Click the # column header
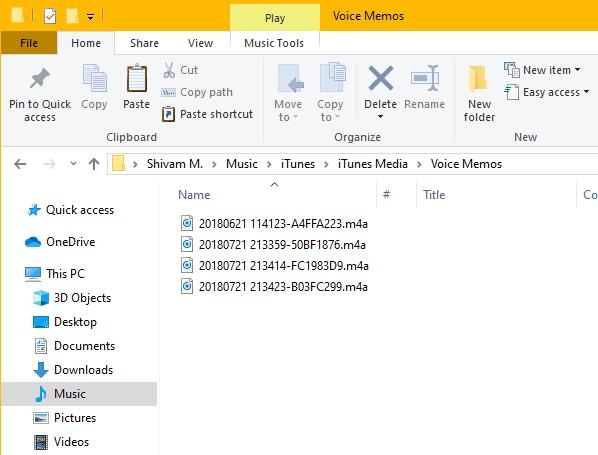Image resolution: width=598 pixels, height=455 pixels. click(x=386, y=195)
